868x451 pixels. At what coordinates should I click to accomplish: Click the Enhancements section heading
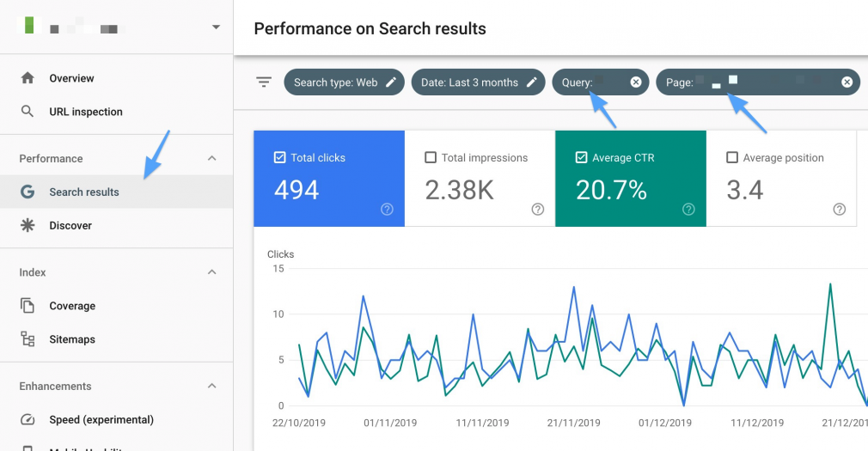pyautogui.click(x=55, y=387)
